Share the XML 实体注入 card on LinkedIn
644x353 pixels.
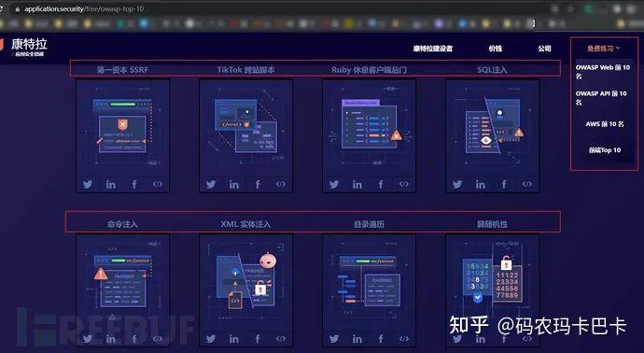tap(234, 339)
